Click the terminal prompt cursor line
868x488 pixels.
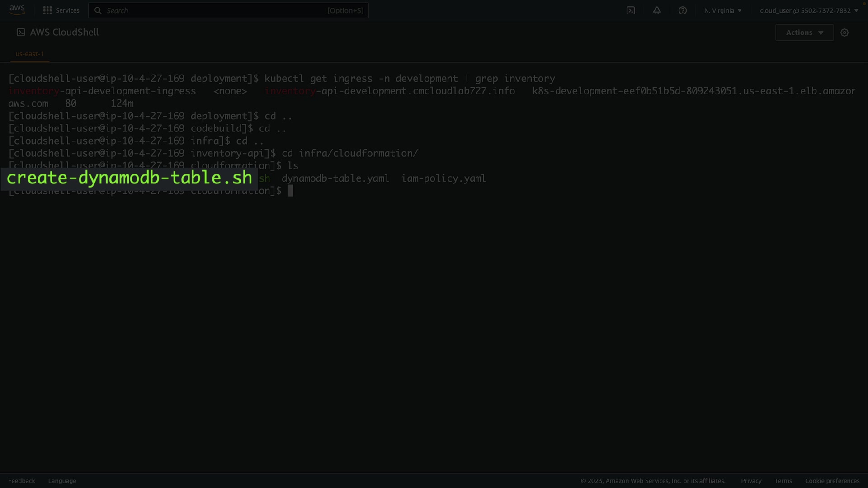(290, 191)
